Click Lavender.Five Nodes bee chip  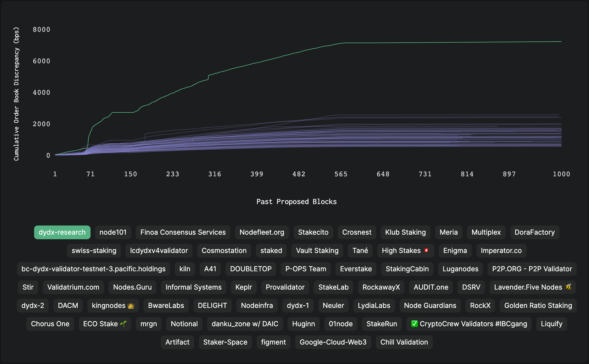(x=533, y=287)
